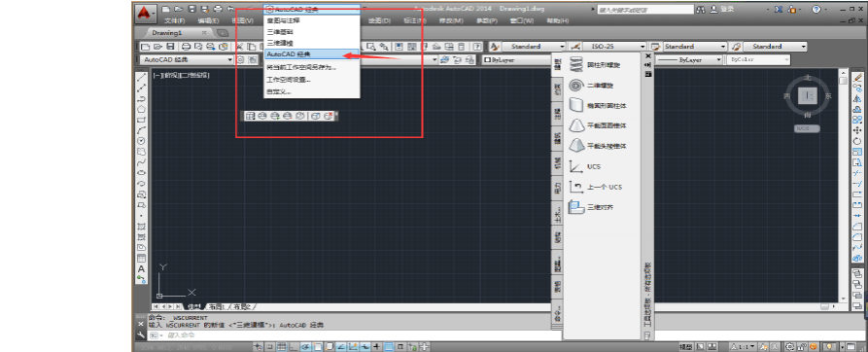This screenshot has height=352, width=868.
Task: Click Help question-mark icon in Standard toolbar
Action: pos(476,47)
